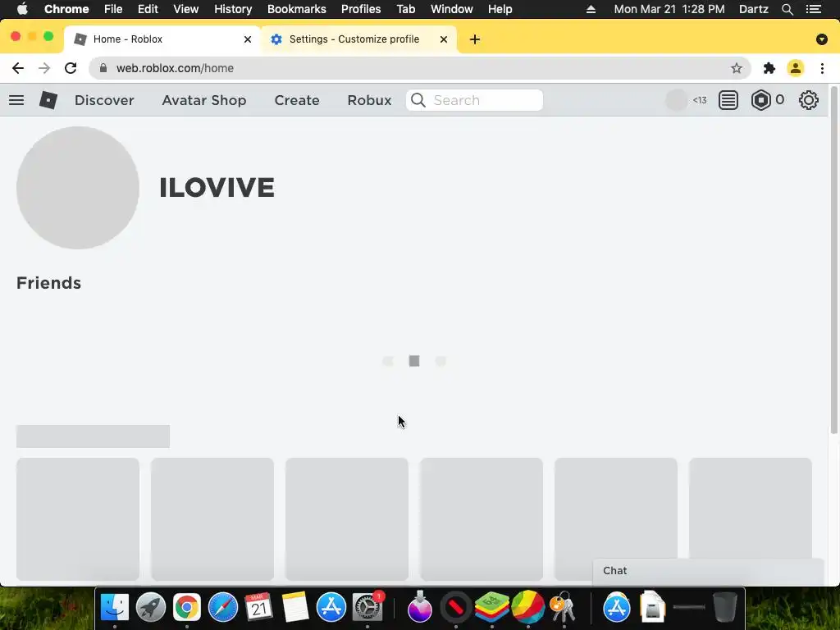The image size is (840, 630).
Task: Open Spotlight search in menu bar
Action: click(x=787, y=9)
